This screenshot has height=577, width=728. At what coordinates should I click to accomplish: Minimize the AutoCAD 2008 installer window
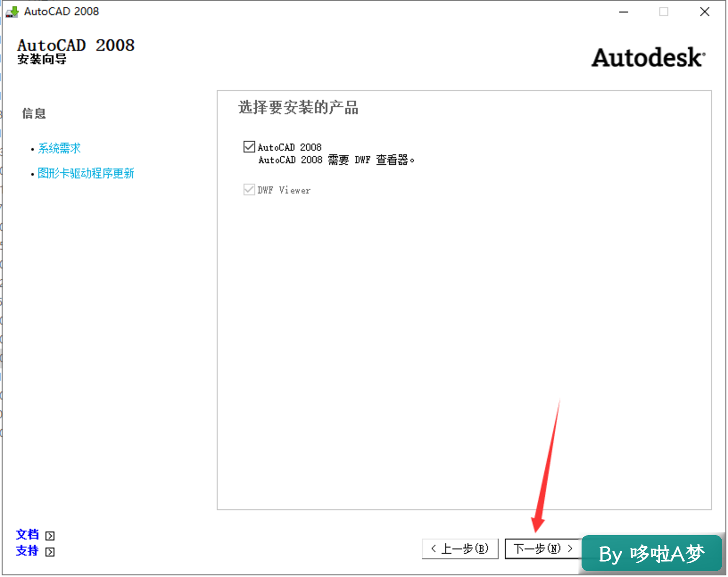pos(624,12)
